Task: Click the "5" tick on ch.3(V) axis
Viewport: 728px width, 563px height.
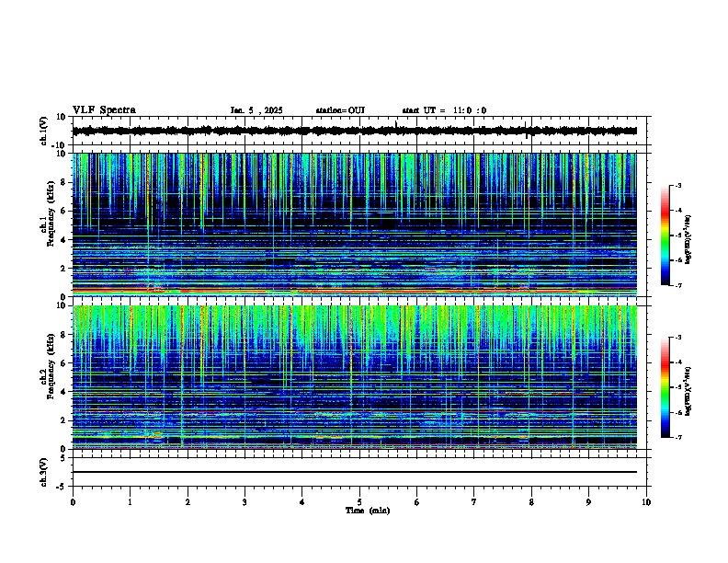Action: [x=64, y=458]
